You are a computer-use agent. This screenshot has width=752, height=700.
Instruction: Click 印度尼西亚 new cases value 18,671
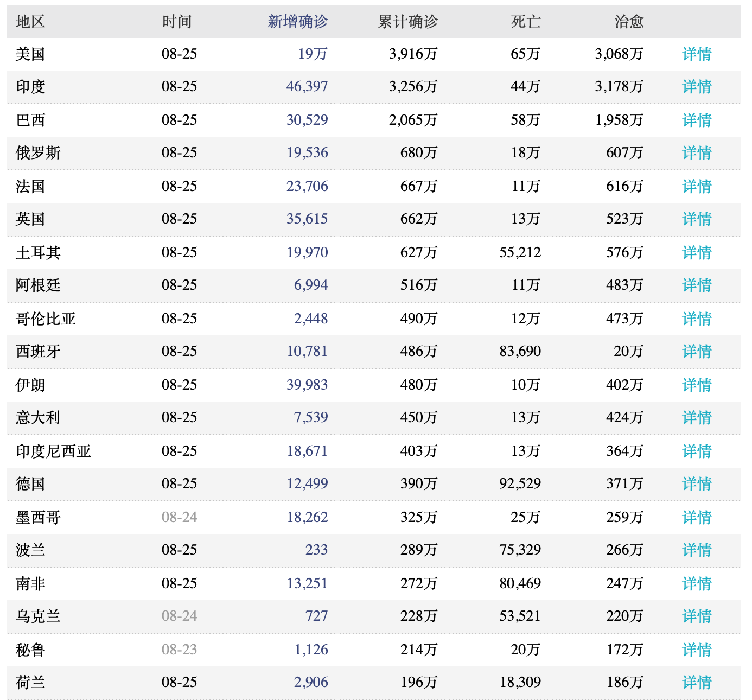coord(307,451)
